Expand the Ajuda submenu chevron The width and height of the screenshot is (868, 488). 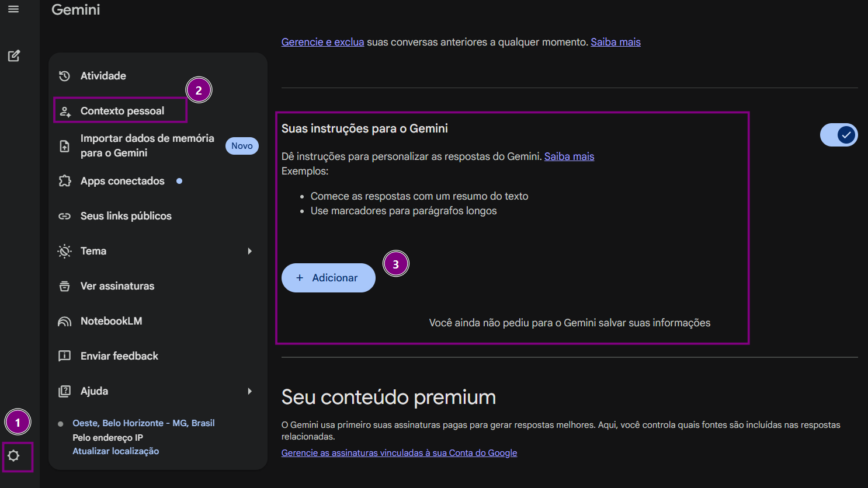(250, 391)
